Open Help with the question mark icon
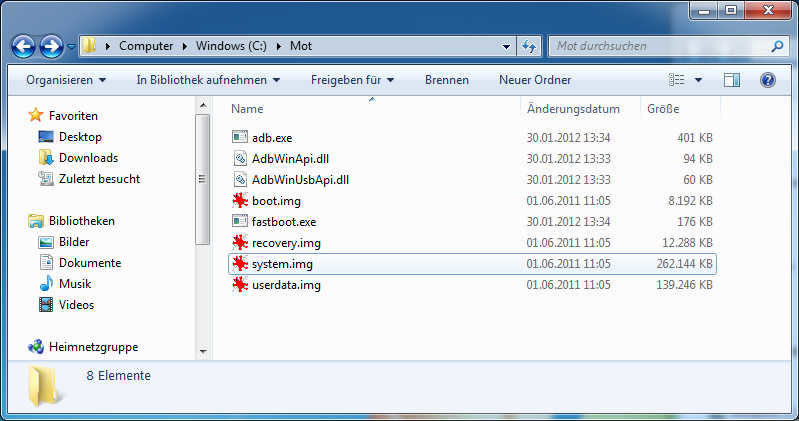This screenshot has height=421, width=799. (x=767, y=80)
